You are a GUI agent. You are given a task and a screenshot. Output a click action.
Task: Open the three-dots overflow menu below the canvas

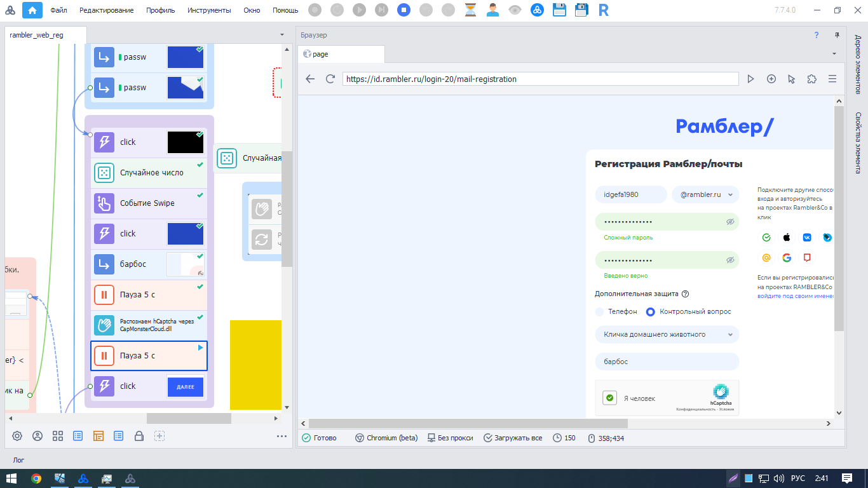(x=282, y=437)
